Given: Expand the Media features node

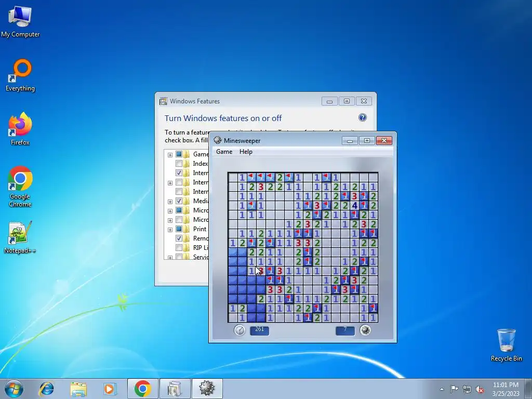Looking at the screenshot, I should click(x=170, y=202).
